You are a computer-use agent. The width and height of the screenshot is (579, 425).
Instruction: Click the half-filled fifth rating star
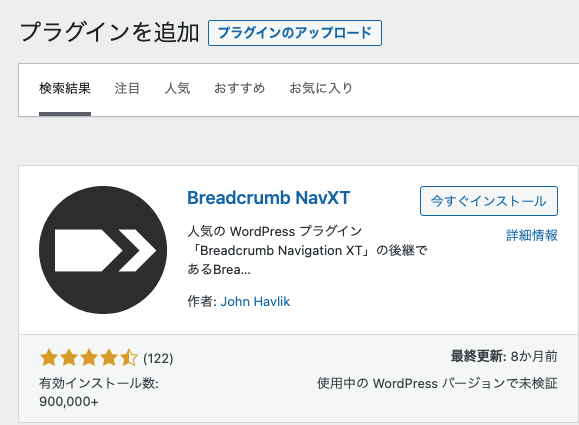[x=129, y=358]
